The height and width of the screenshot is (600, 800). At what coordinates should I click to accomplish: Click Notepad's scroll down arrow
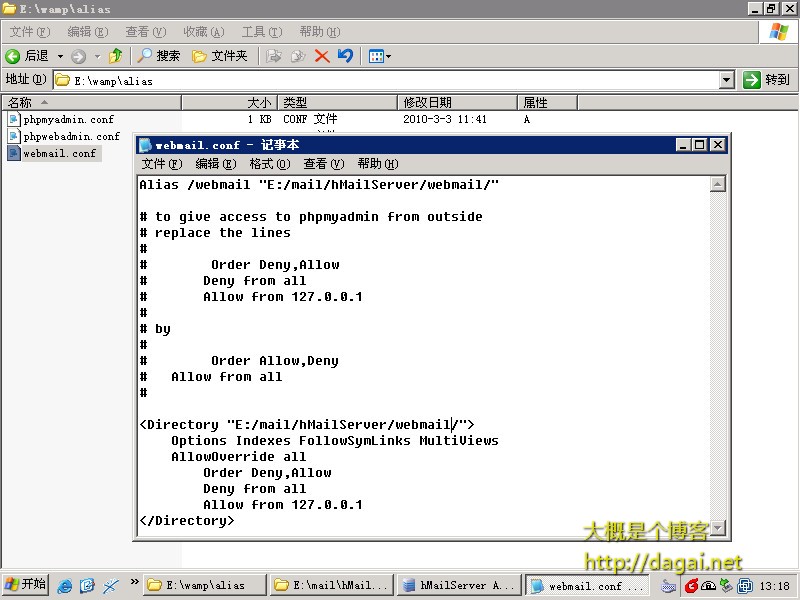click(717, 528)
